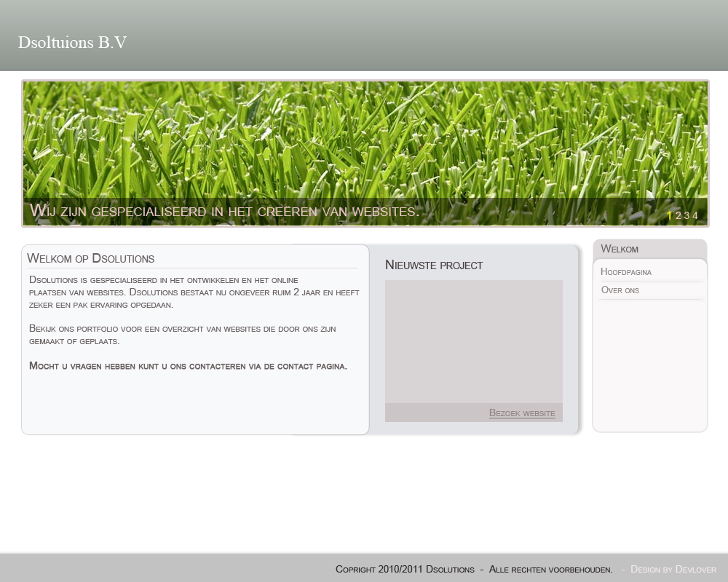Click the paragraph beginning Dsolutions is gespecialiseerd
The image size is (728, 582).
click(x=194, y=292)
